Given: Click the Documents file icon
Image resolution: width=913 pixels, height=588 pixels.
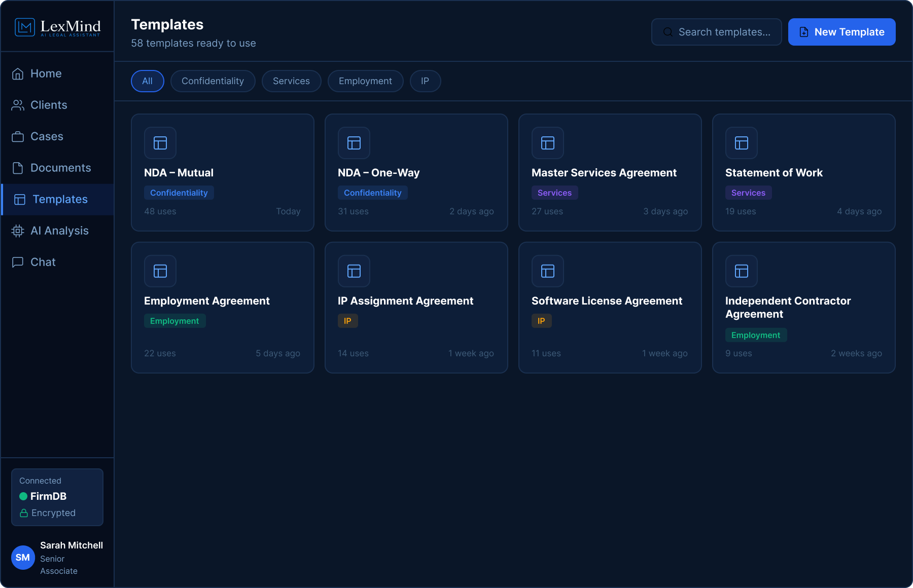Looking at the screenshot, I should pyautogui.click(x=18, y=168).
